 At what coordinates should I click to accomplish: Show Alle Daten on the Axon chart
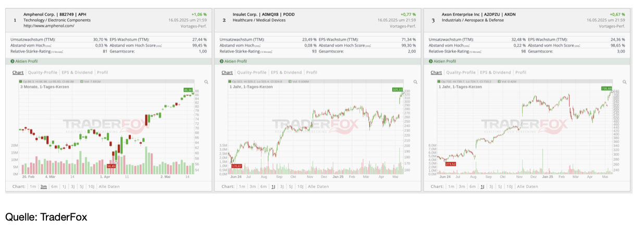coord(527,186)
